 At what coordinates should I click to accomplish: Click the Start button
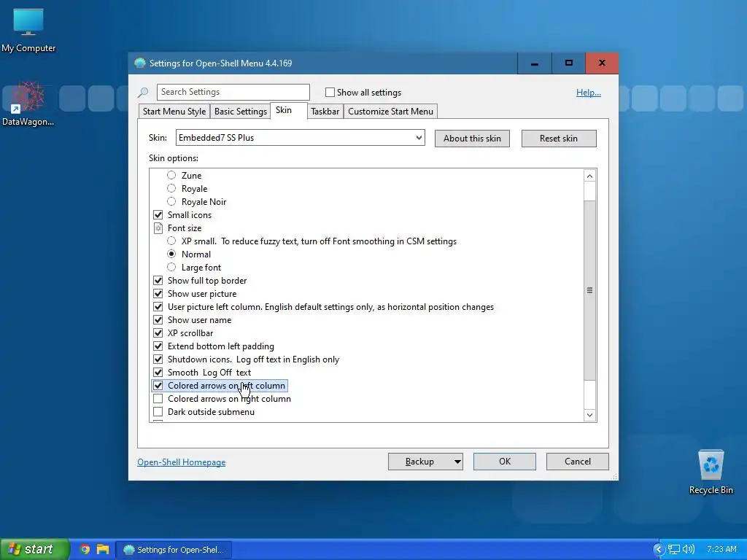click(35, 549)
